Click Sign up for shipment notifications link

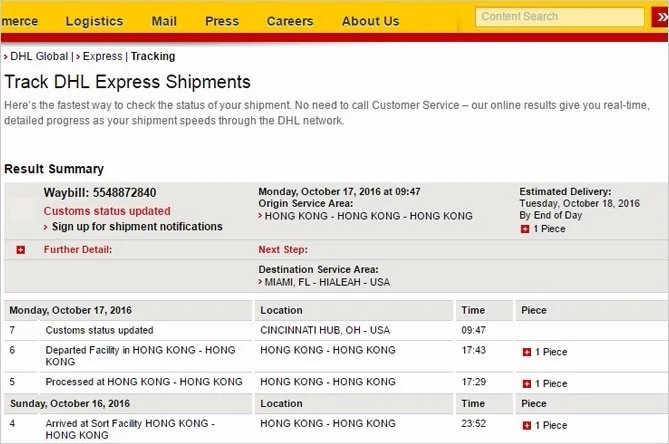pyautogui.click(x=137, y=226)
